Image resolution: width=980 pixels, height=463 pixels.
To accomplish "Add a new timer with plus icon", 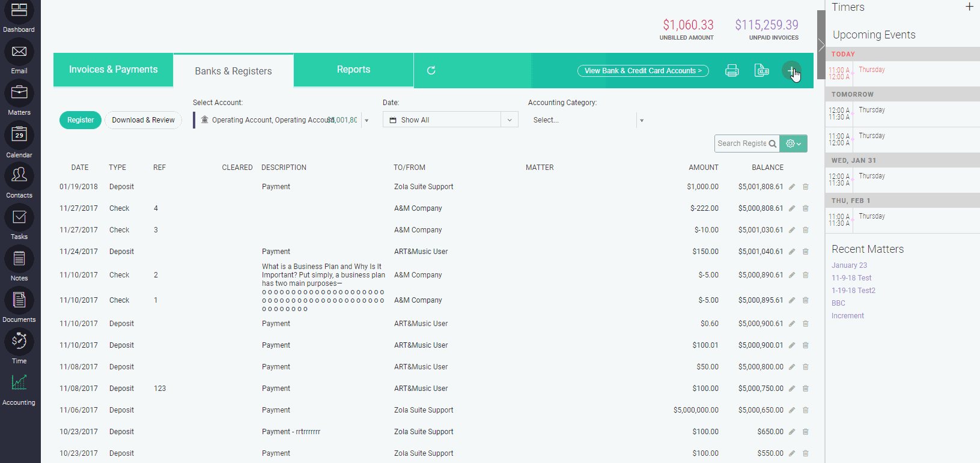I will point(969,7).
